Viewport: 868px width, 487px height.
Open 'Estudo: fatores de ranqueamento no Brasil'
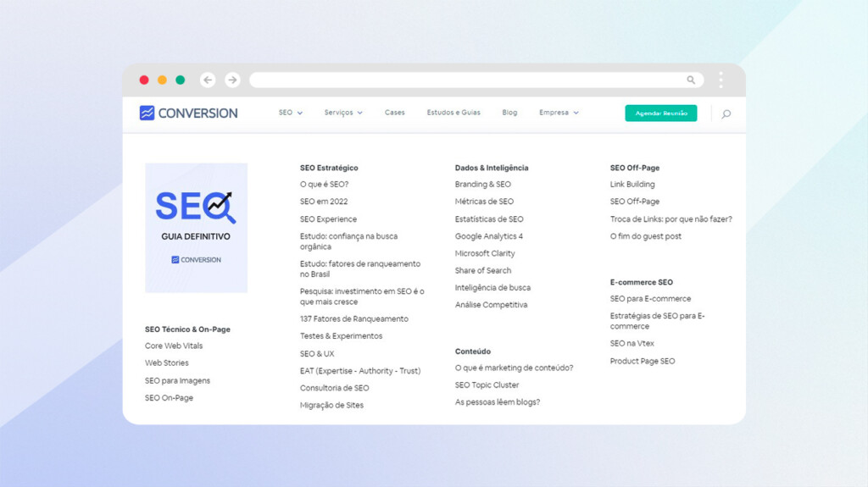360,269
